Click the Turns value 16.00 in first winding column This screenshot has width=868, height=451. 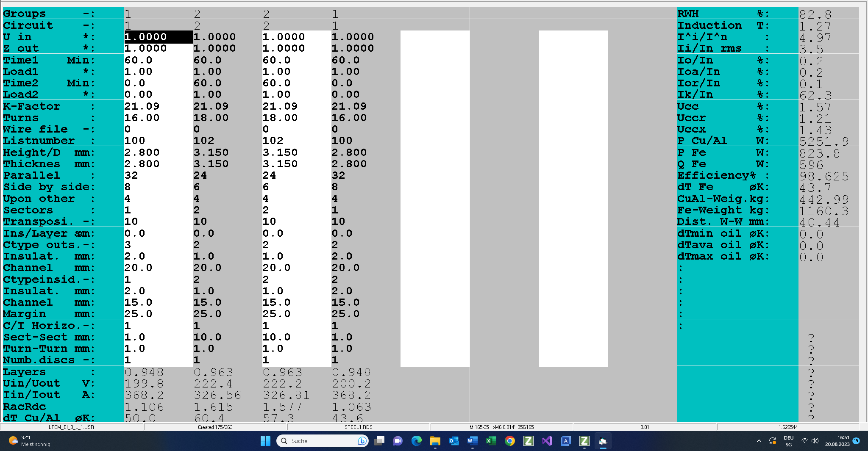pyautogui.click(x=142, y=118)
